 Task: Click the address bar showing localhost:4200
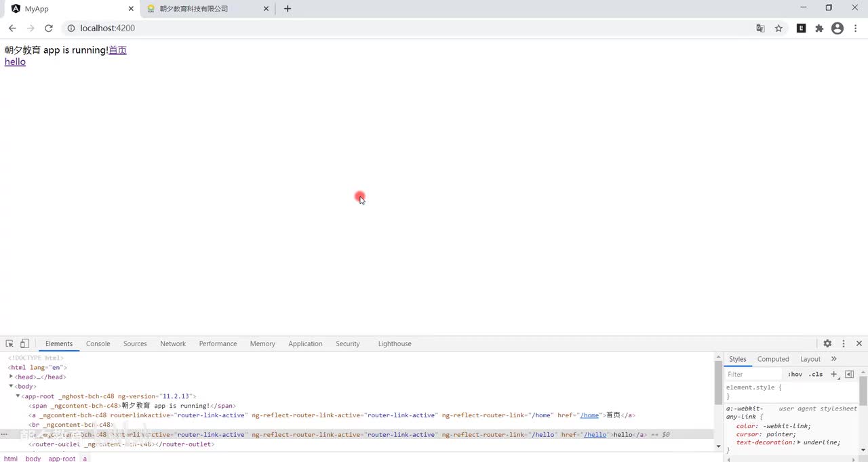(x=407, y=28)
